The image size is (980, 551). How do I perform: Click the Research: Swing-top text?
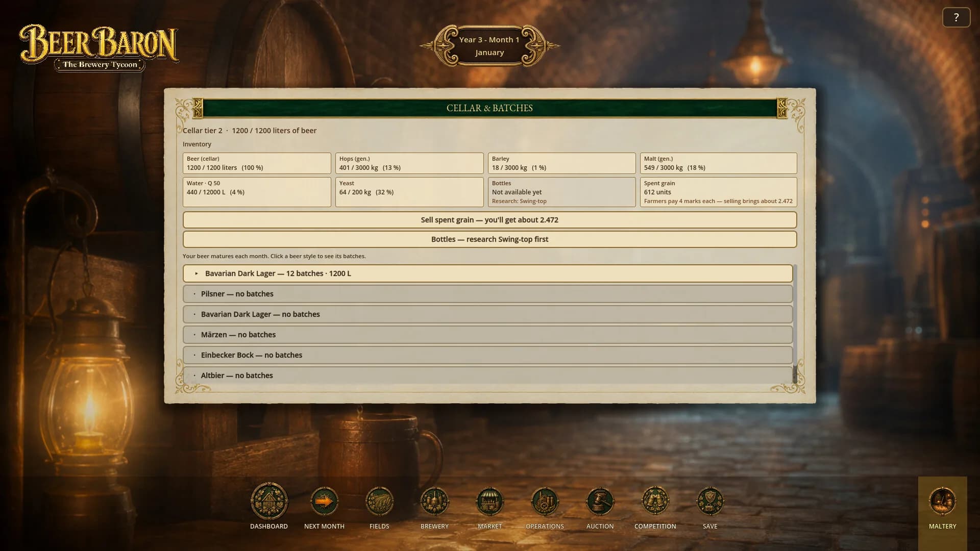point(519,201)
